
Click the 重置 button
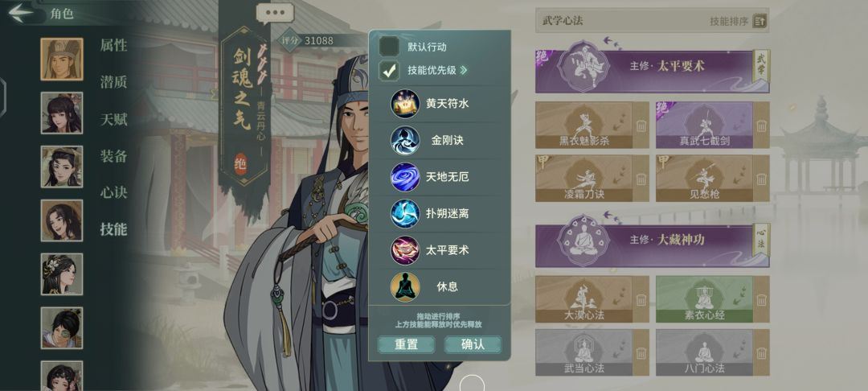pyautogui.click(x=407, y=344)
